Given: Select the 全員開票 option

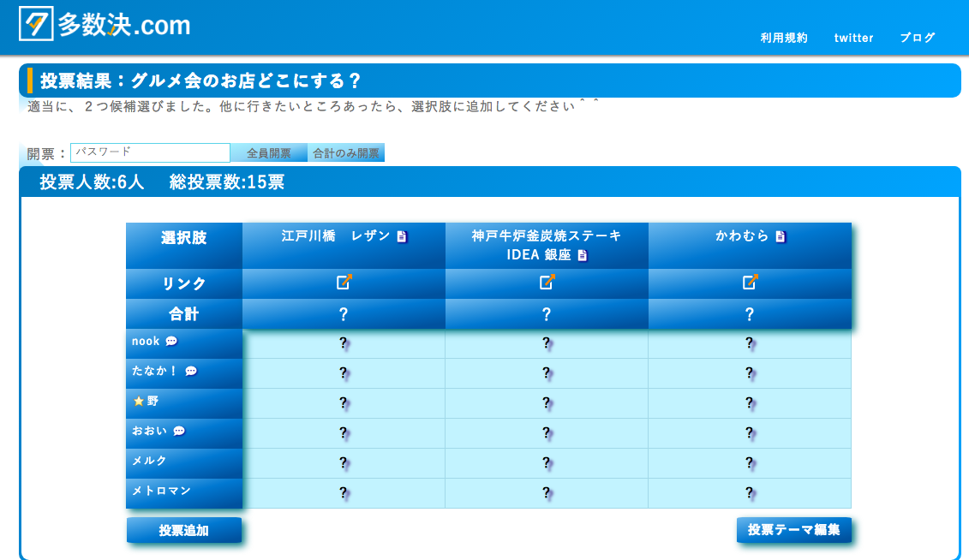Looking at the screenshot, I should [x=269, y=152].
